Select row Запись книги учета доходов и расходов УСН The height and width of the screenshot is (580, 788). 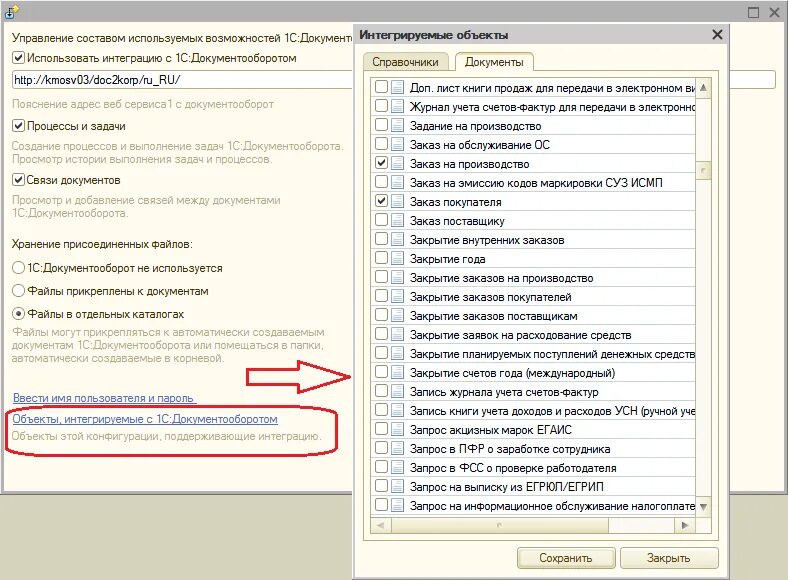click(534, 411)
